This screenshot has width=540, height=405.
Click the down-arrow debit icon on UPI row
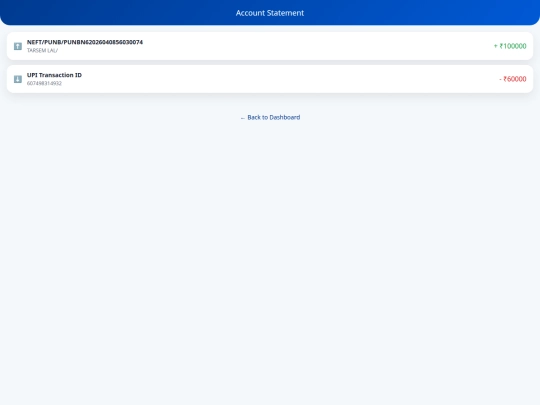tap(18, 79)
